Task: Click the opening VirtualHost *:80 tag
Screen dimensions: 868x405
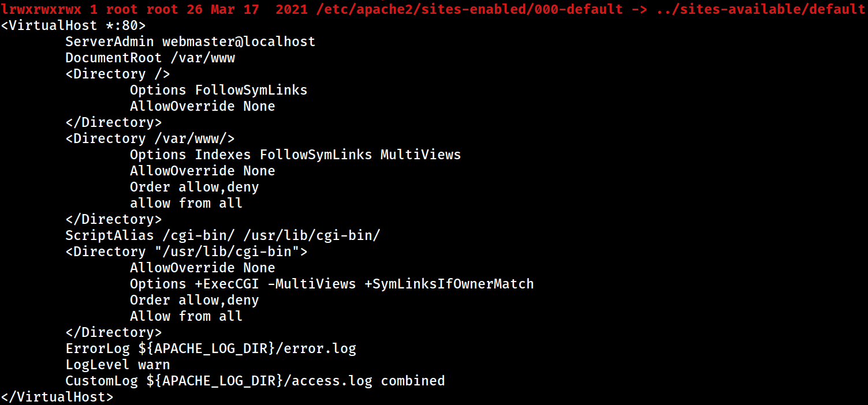Action: [73, 25]
